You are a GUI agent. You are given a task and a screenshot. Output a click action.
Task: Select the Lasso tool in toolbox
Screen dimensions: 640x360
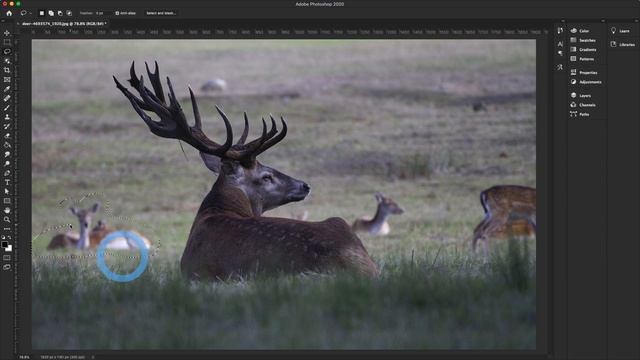(7, 51)
